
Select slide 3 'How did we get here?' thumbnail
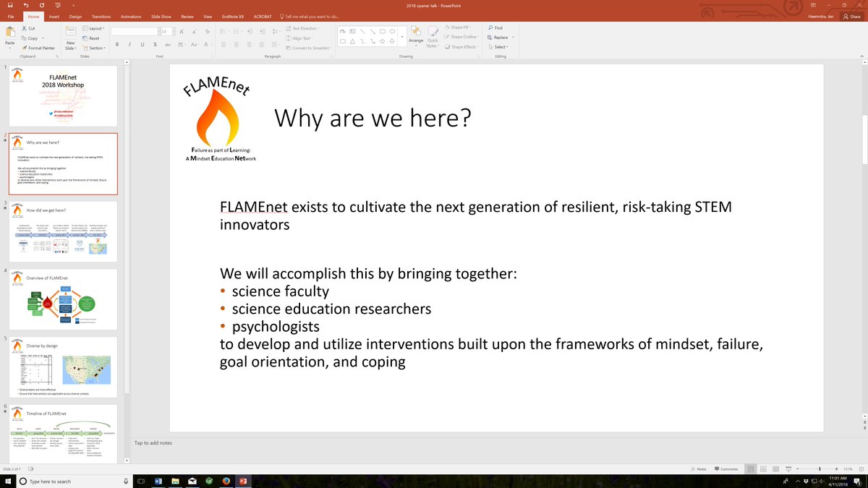(x=62, y=232)
